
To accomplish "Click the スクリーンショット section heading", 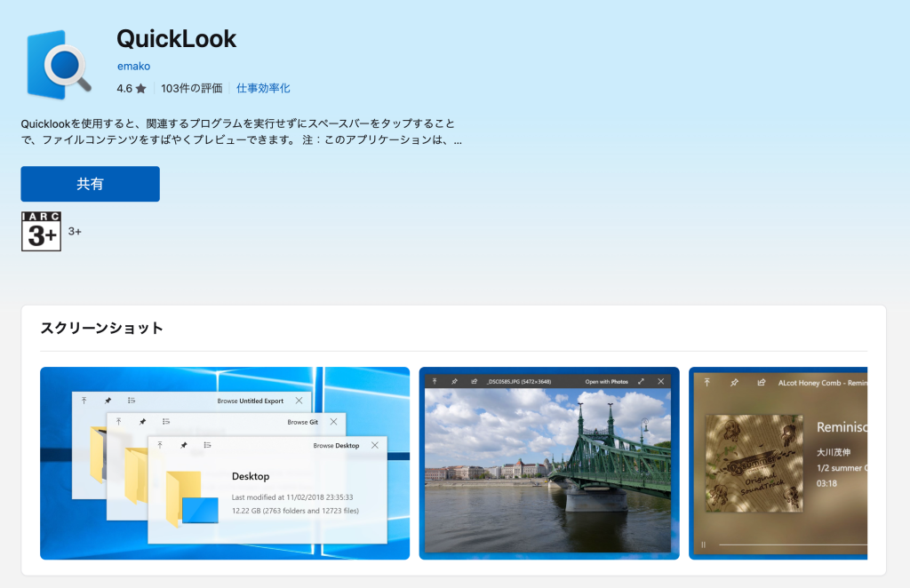I will tap(101, 329).
